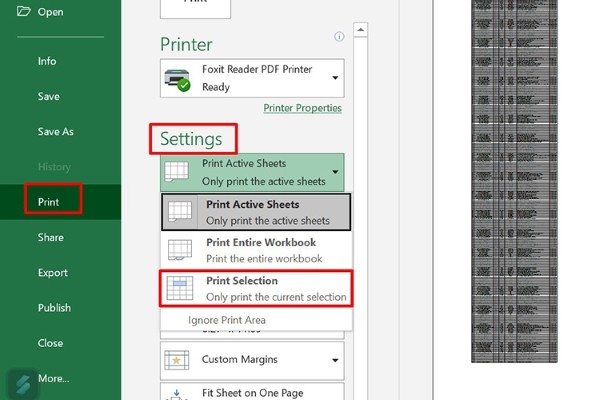Open the Custom Margins dropdown

point(335,359)
